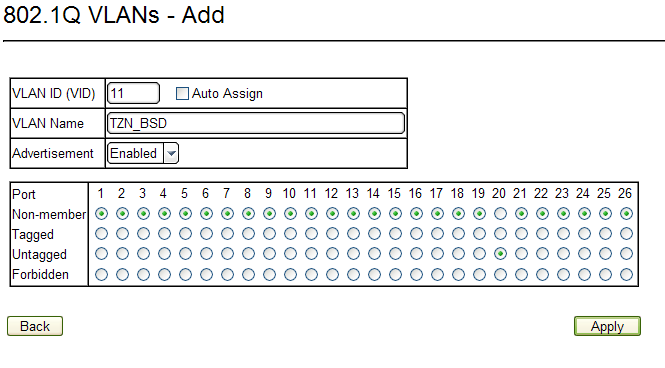Mark port 26 as Forbidden
Image resolution: width=665 pixels, height=368 pixels.
(x=626, y=274)
